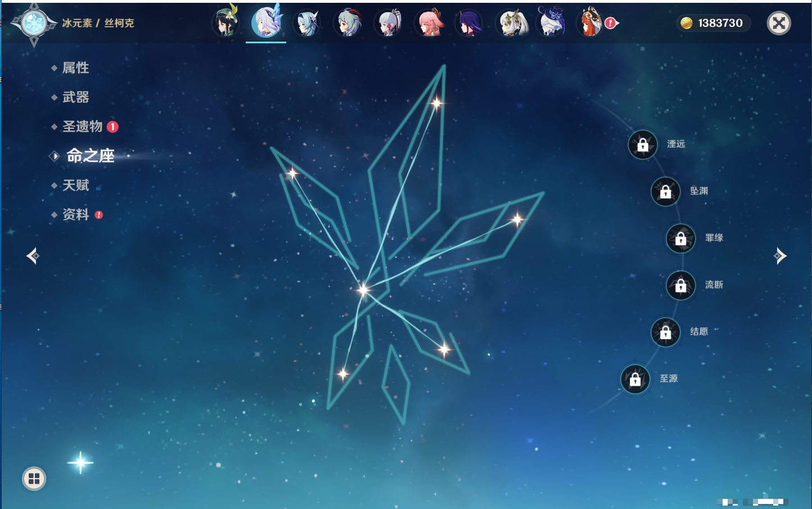Select the locked 至源 constellation node
Screen dimensions: 812x509
(x=635, y=379)
